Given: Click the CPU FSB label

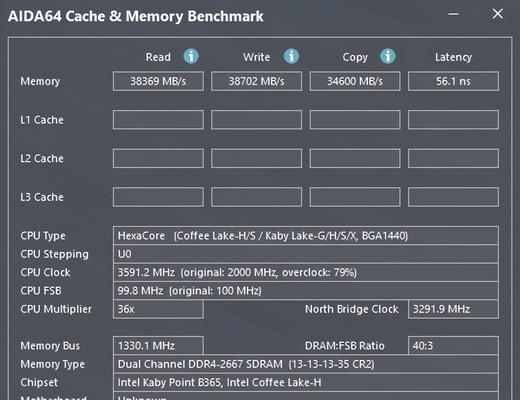Looking at the screenshot, I should [x=41, y=291].
